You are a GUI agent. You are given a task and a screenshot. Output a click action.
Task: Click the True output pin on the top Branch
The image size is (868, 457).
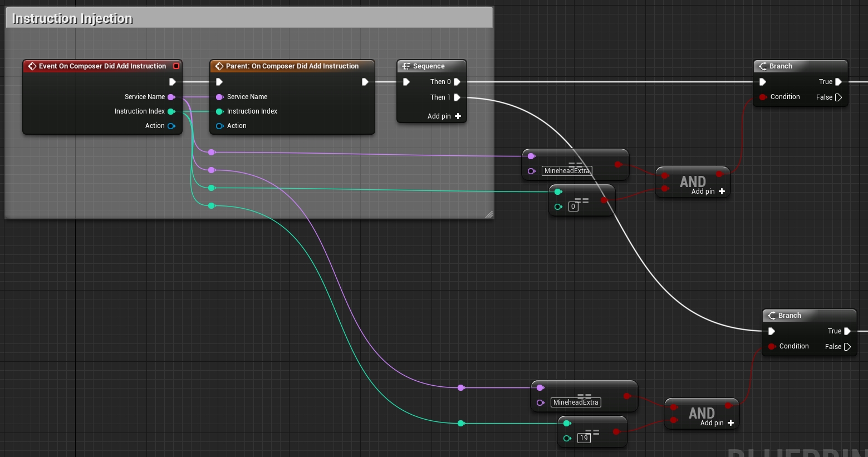[x=838, y=81]
